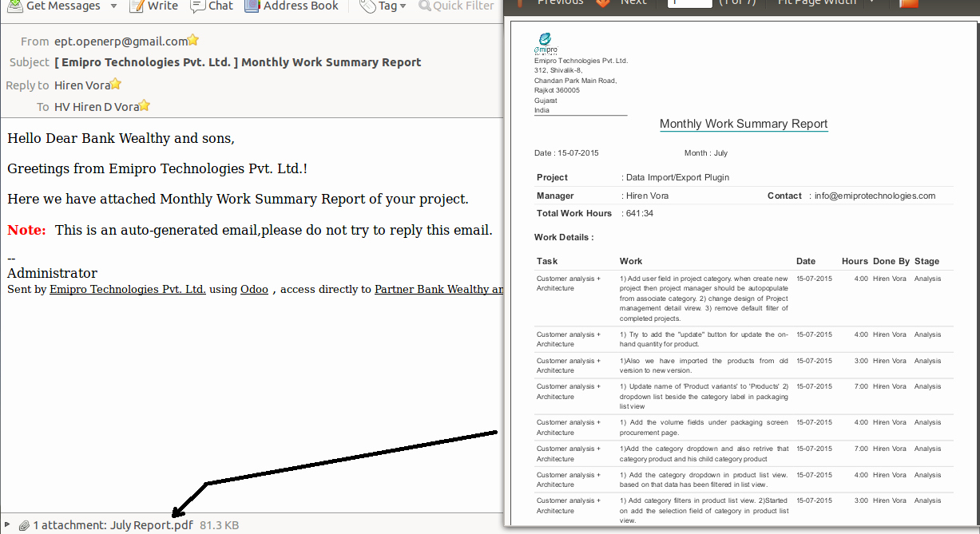Click the Done By column header

891,261
